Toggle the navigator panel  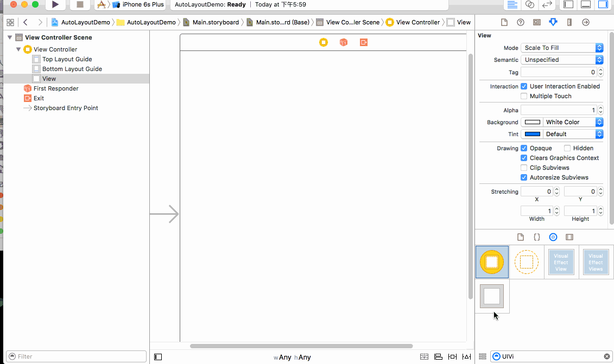coord(568,5)
